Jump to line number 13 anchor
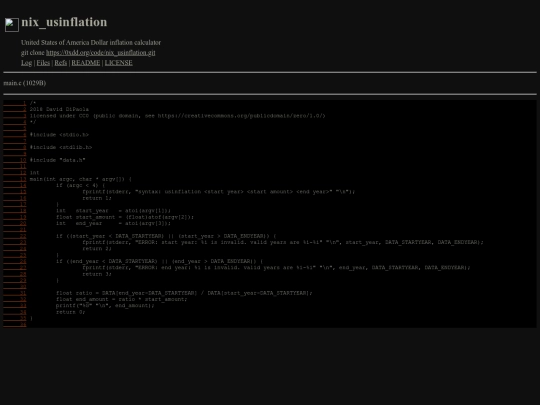Screen dimensions: 540x405 [x=15, y=179]
